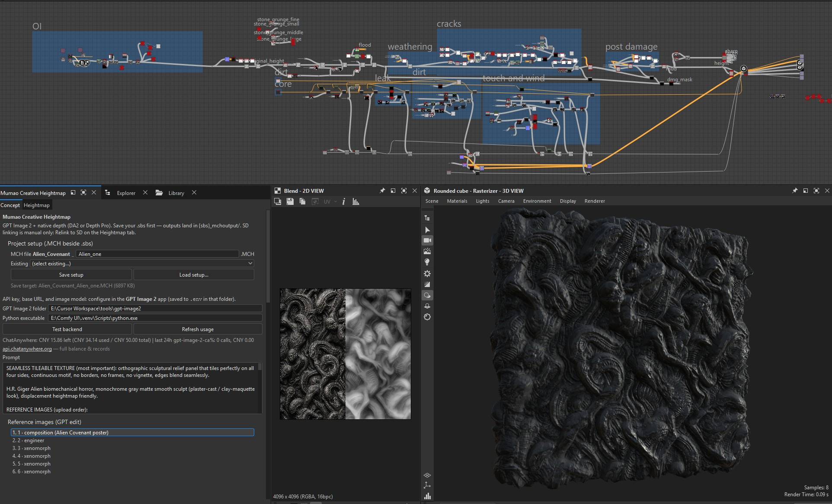This screenshot has width=832, height=504.
Task: Click the 'cracks' frame label in graph
Action: [x=449, y=24]
